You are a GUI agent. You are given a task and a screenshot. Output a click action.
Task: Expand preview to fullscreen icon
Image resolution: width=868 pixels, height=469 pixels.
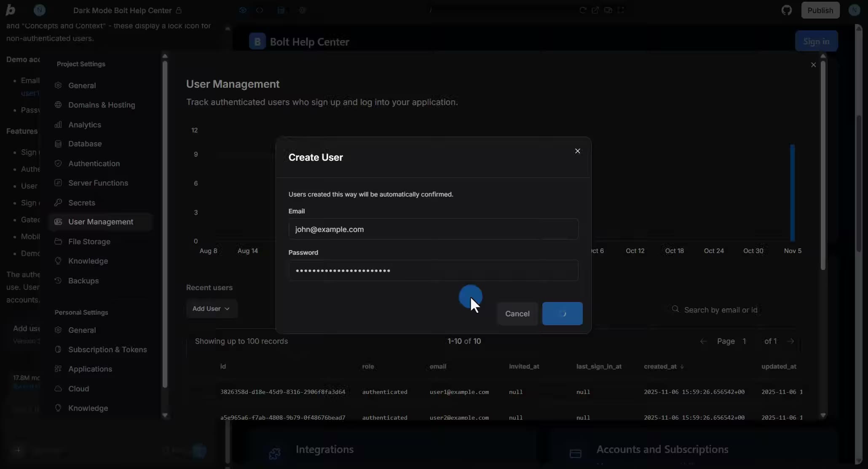point(621,10)
